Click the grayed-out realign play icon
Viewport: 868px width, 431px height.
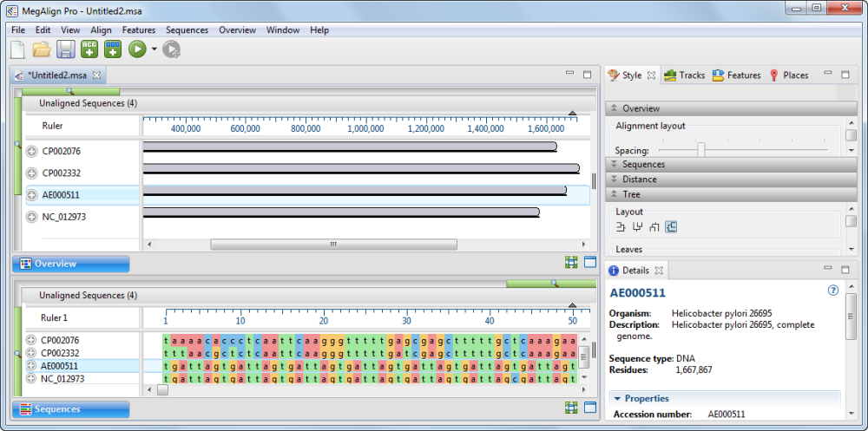pos(172,49)
